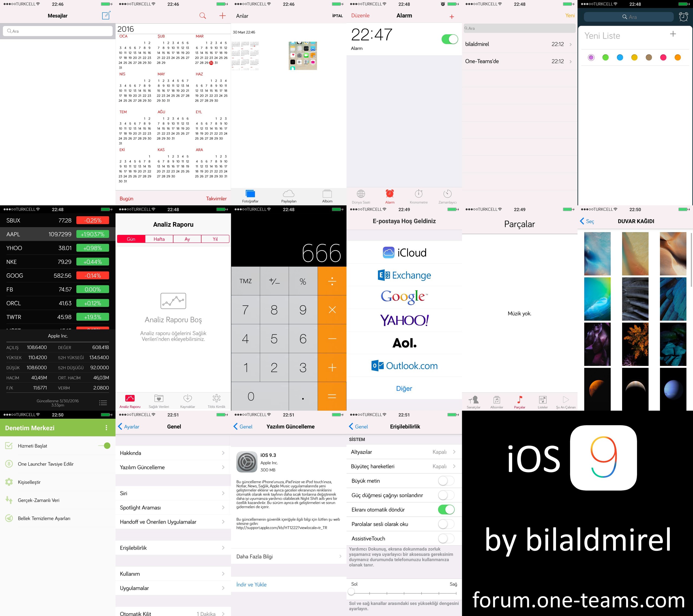Image resolution: width=693 pixels, height=616 pixels.
Task: Open Sağlık Verileri heart folder icon
Action: [x=159, y=398]
